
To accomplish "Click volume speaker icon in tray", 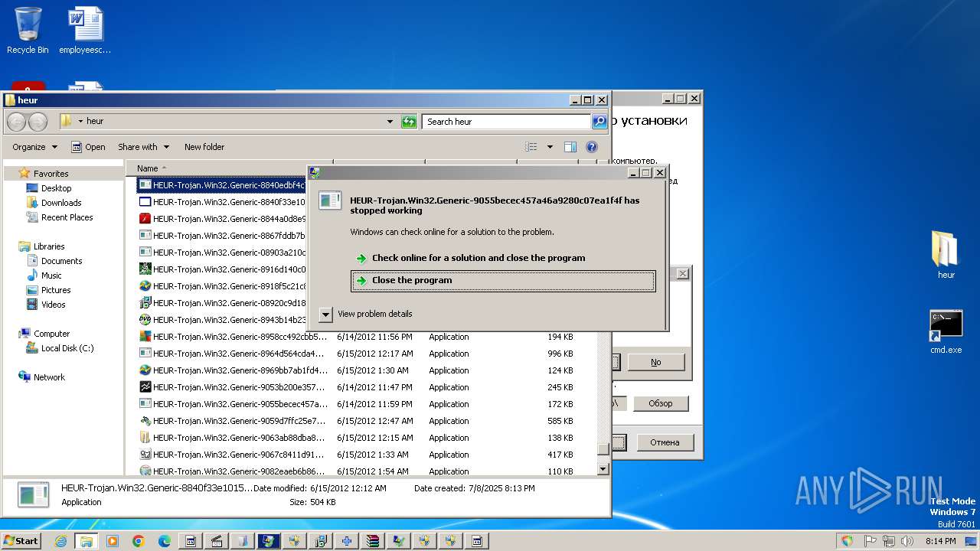I will pyautogui.click(x=908, y=541).
